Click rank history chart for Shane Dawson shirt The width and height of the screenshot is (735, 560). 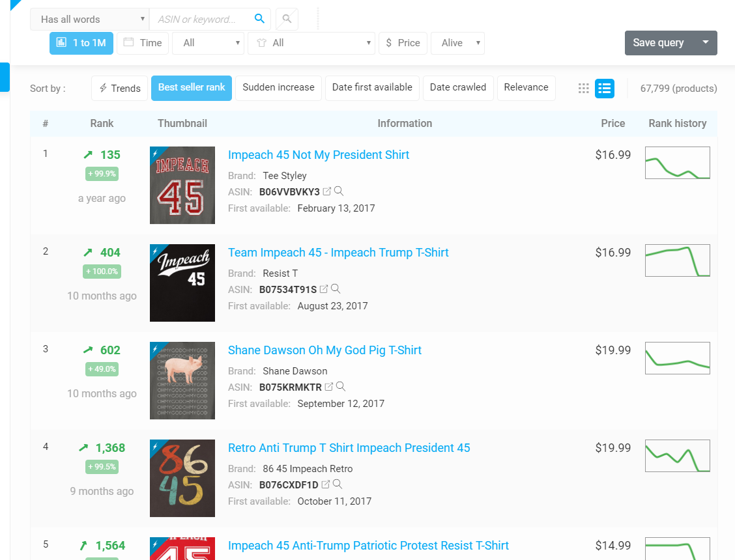(x=678, y=358)
